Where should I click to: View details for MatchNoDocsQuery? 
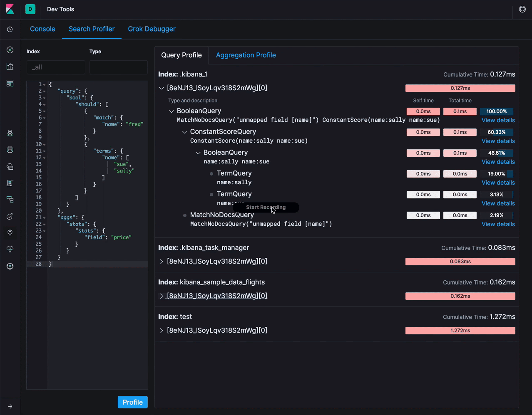pyautogui.click(x=498, y=224)
